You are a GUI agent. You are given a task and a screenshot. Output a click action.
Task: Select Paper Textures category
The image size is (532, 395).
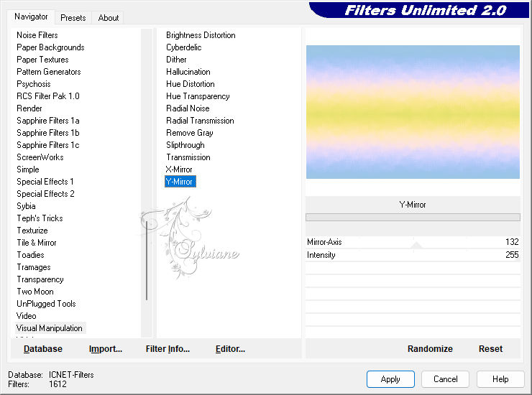[x=42, y=60]
